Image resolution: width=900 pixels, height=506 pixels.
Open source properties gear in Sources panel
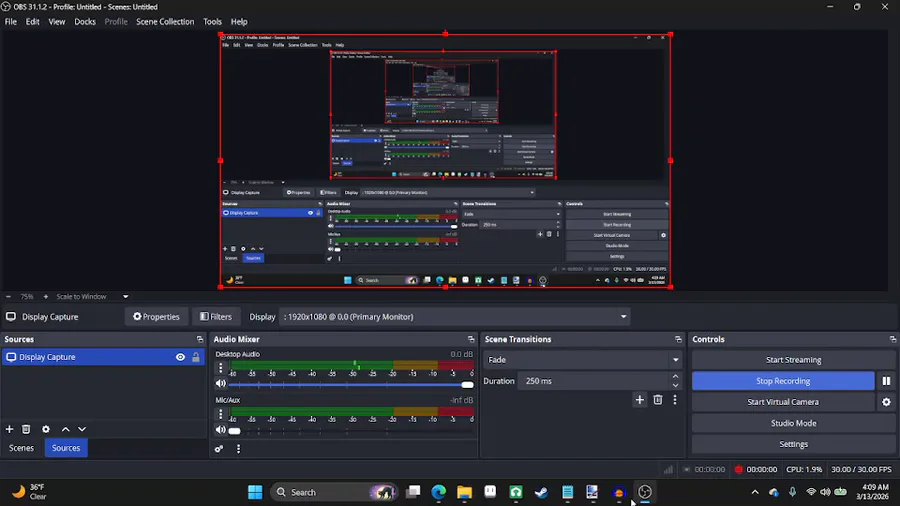pyautogui.click(x=46, y=429)
